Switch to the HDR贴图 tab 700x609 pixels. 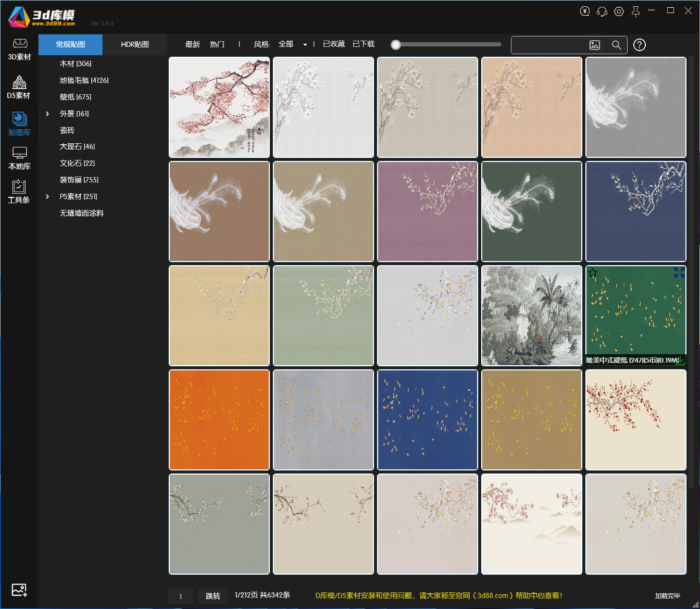click(x=135, y=45)
